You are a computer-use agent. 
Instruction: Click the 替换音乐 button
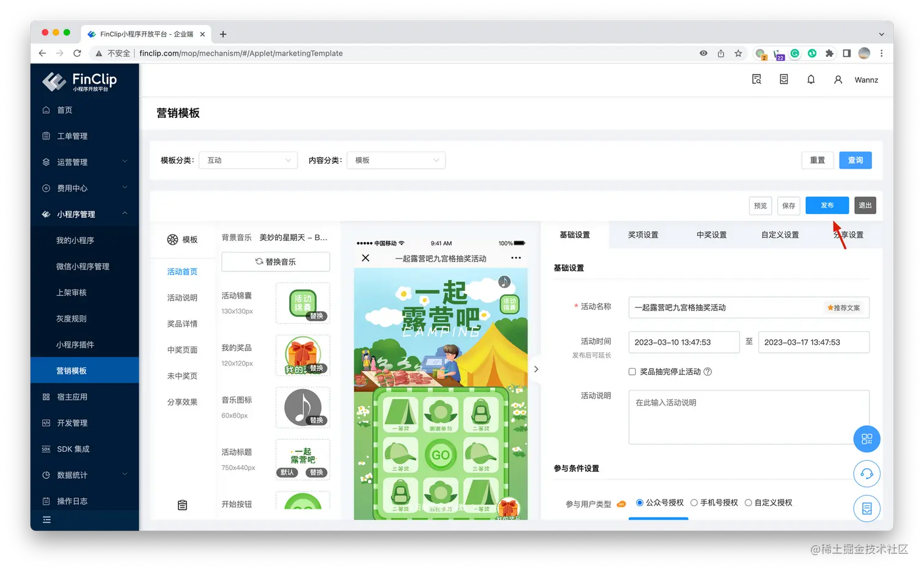276,262
